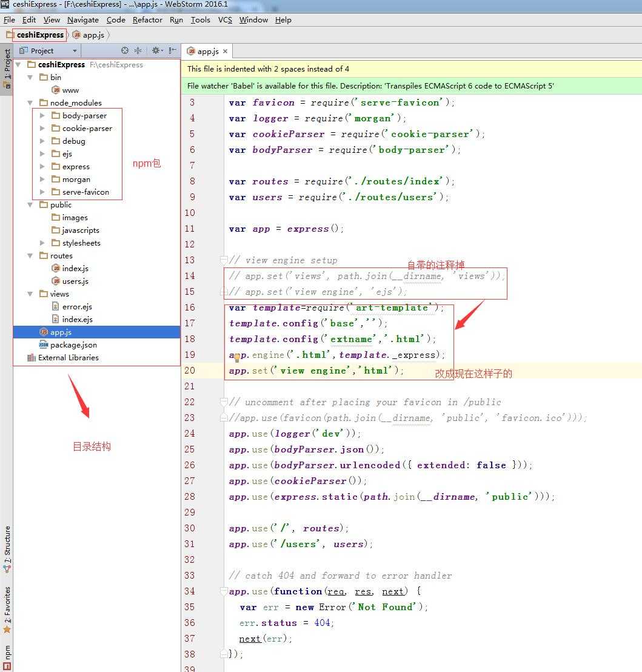
Task: Expand the debug folder
Action: pyautogui.click(x=42, y=141)
